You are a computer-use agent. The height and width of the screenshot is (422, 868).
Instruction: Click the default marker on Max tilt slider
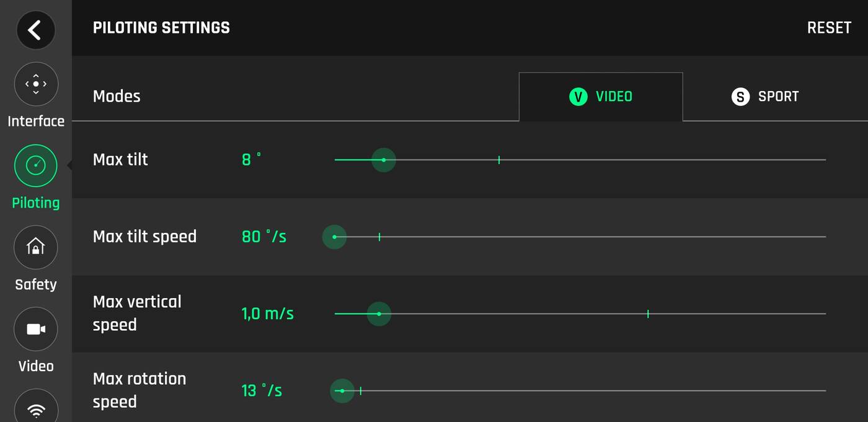pyautogui.click(x=499, y=160)
